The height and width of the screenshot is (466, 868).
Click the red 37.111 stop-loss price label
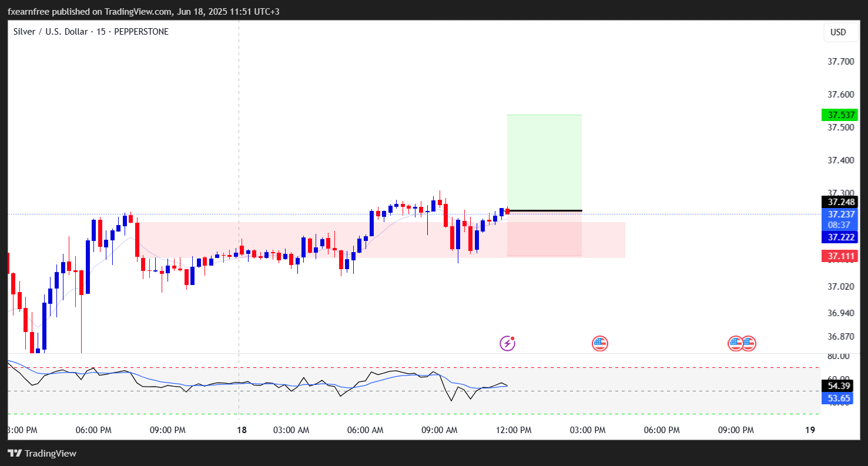(x=839, y=256)
